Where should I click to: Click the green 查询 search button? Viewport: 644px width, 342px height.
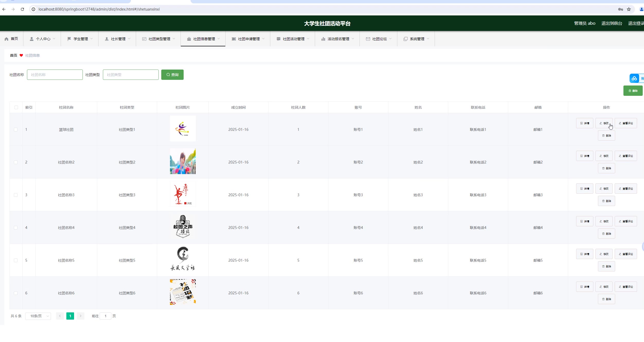click(x=172, y=75)
